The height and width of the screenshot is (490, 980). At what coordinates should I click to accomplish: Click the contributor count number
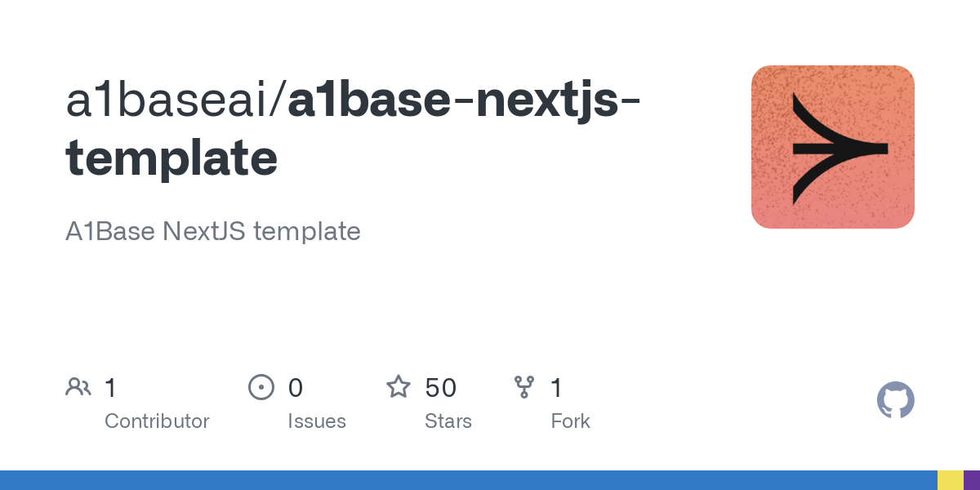point(111,388)
